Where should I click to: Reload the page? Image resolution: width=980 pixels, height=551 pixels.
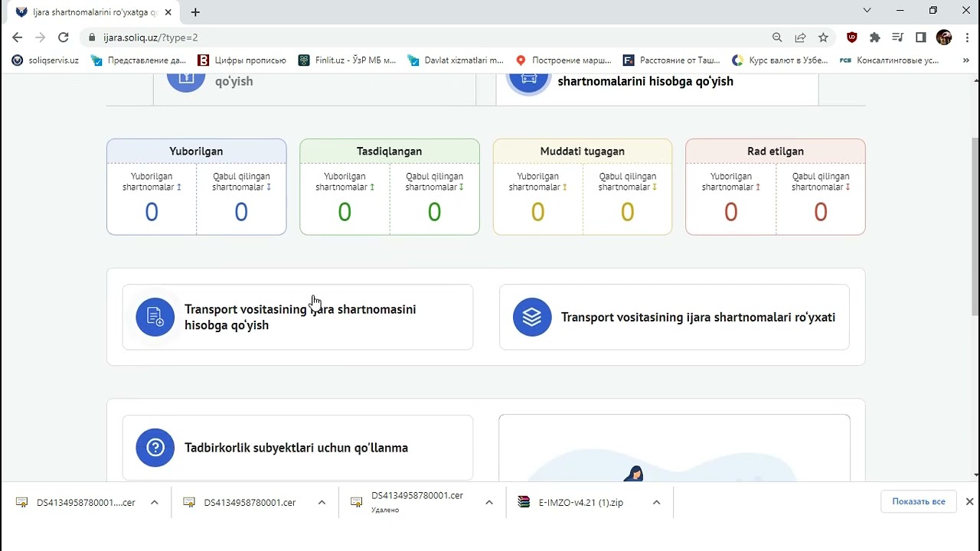[64, 37]
